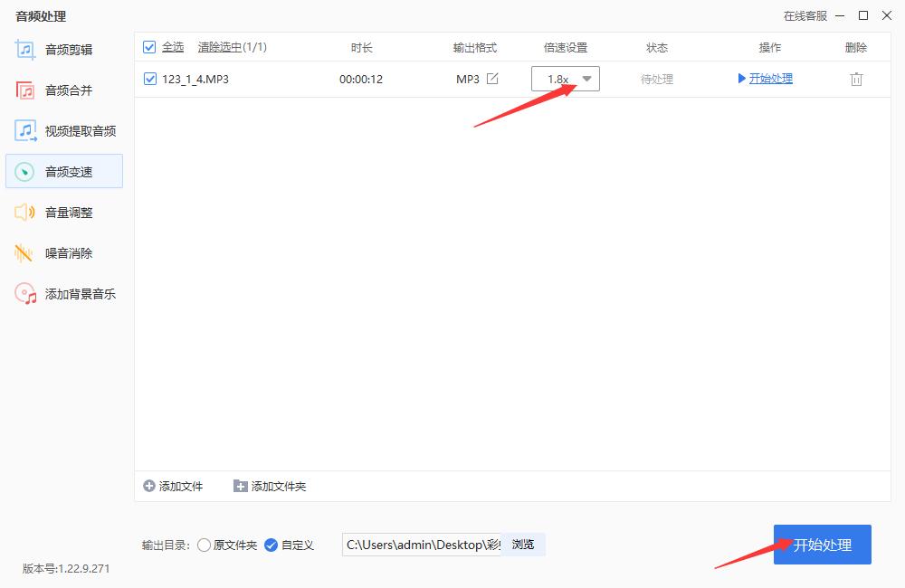Viewport: 905px width, 588px height.
Task: Delete 123_1_4.MP3 using the trash icon
Action: point(855,79)
